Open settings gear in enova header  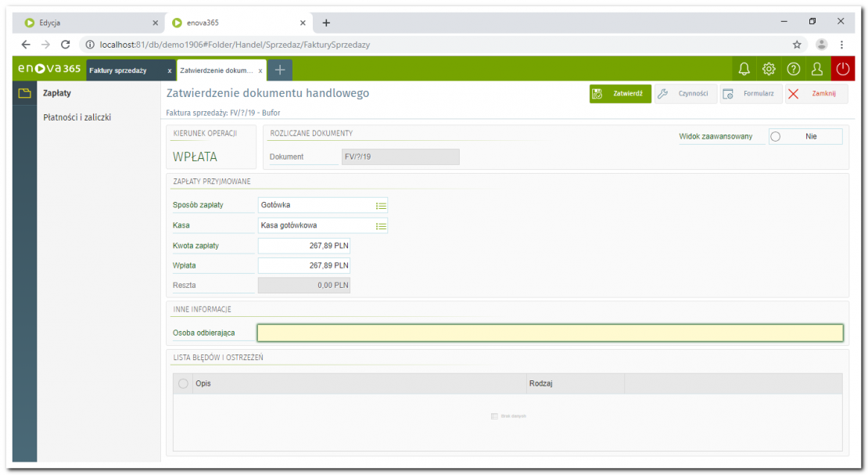[x=768, y=69]
